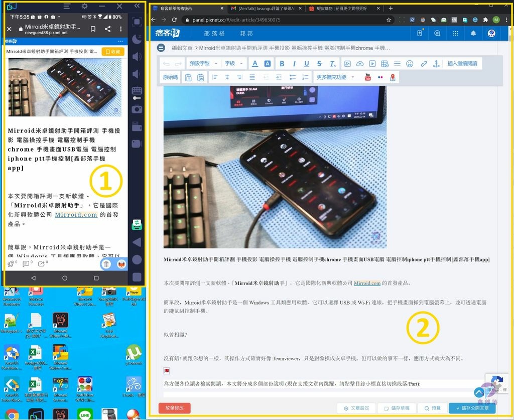Toggle Mirroid screen-off moon icon
The width and height of the screenshot is (514, 420).
[x=137, y=40]
